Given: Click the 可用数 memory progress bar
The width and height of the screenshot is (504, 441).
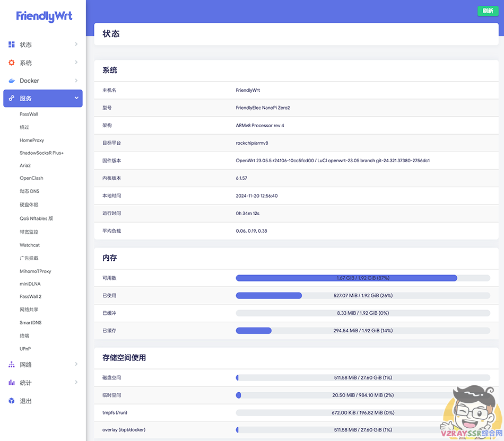Looking at the screenshot, I should [x=362, y=278].
